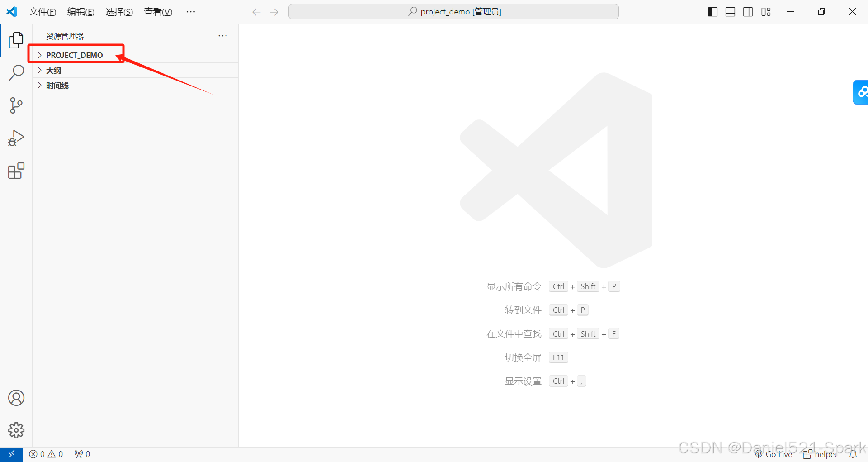The image size is (868, 462).
Task: Open Explorer views and more actions ellipsis
Action: pos(223,36)
